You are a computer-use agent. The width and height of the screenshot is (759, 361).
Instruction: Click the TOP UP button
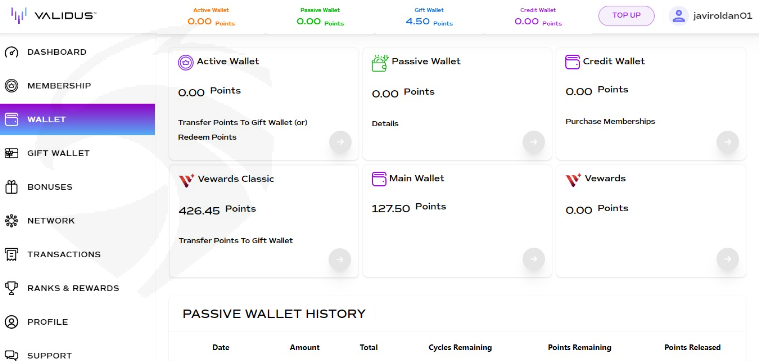coord(626,15)
